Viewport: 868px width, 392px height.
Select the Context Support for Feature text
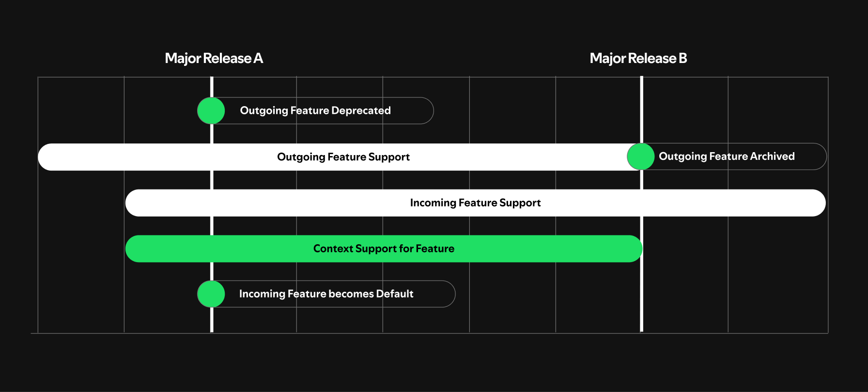[x=384, y=249]
